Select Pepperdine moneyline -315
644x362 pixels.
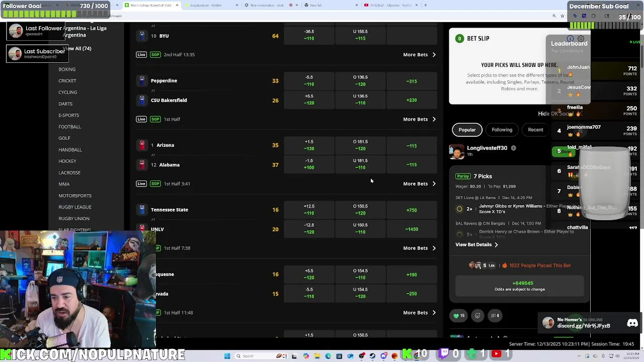(412, 81)
